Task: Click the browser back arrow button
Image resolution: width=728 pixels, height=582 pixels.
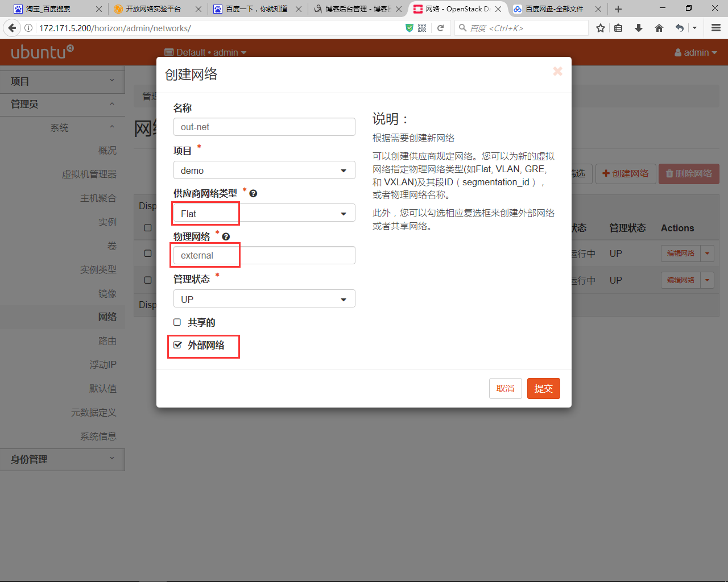Action: (x=12, y=28)
